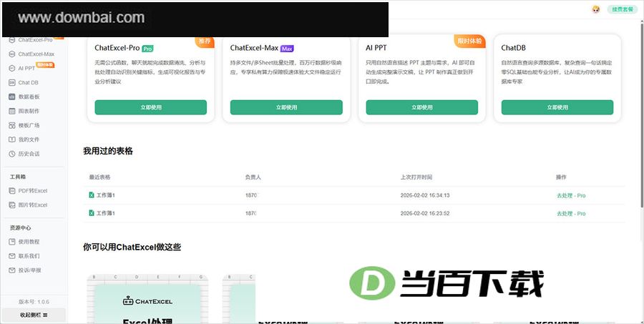Image resolution: width=644 pixels, height=324 pixels.
Task: Select the AI PPT card title
Action: pyautogui.click(x=376, y=48)
